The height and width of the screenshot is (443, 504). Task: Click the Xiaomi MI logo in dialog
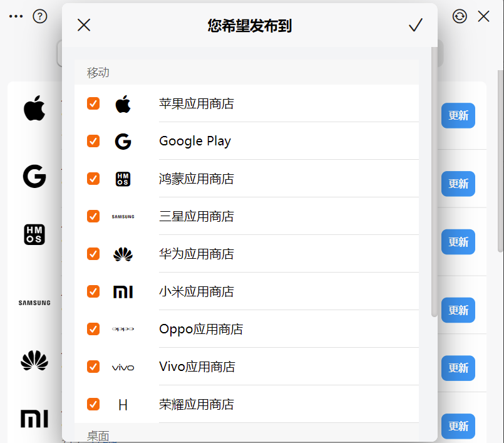click(123, 292)
